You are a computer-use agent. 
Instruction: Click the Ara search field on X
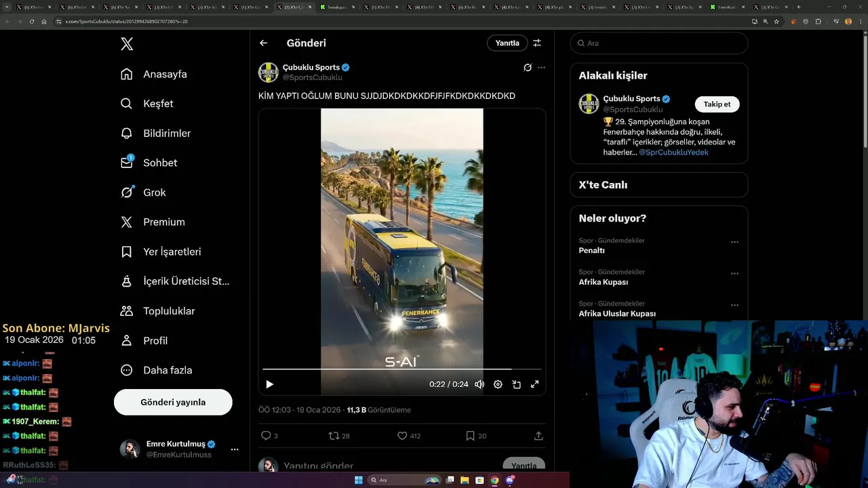point(659,43)
